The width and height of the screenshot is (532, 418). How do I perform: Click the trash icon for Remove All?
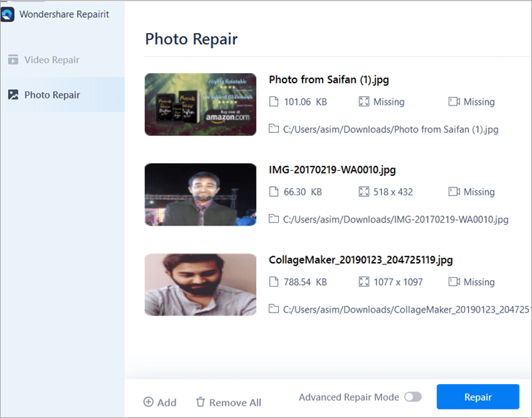[201, 402]
